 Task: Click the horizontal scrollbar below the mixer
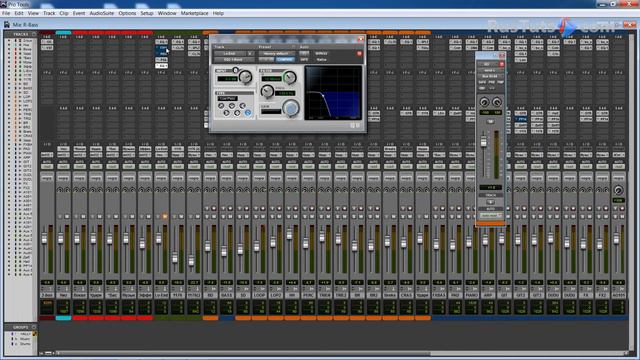coord(245,353)
